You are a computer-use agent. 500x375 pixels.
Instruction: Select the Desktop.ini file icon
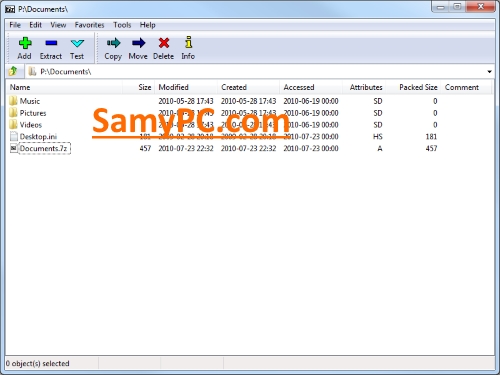tap(14, 136)
